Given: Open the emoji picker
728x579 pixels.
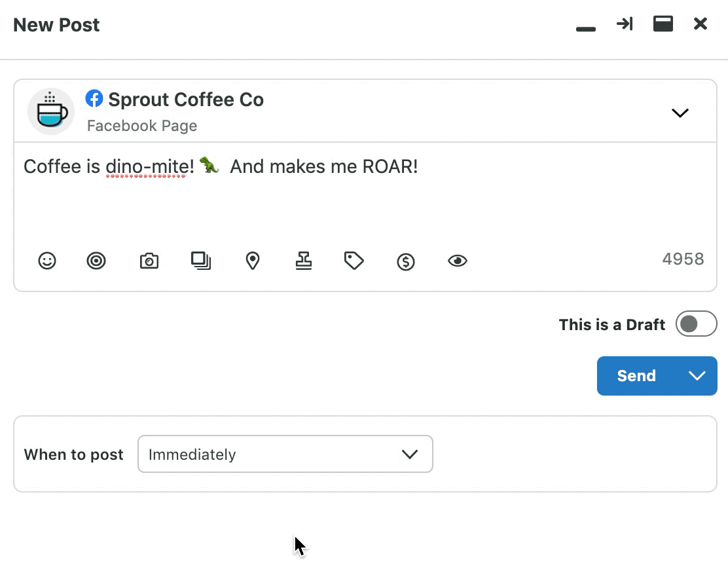Looking at the screenshot, I should click(x=47, y=261).
